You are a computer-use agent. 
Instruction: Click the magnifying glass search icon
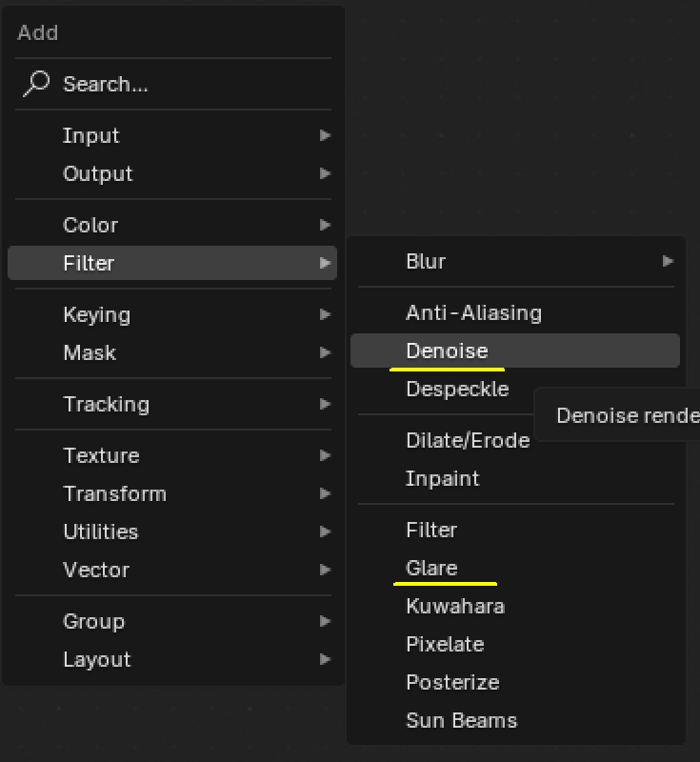[36, 84]
